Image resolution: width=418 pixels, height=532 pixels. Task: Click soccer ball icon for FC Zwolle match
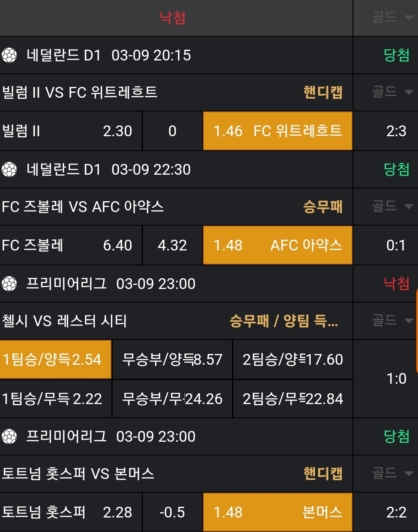click(x=9, y=169)
